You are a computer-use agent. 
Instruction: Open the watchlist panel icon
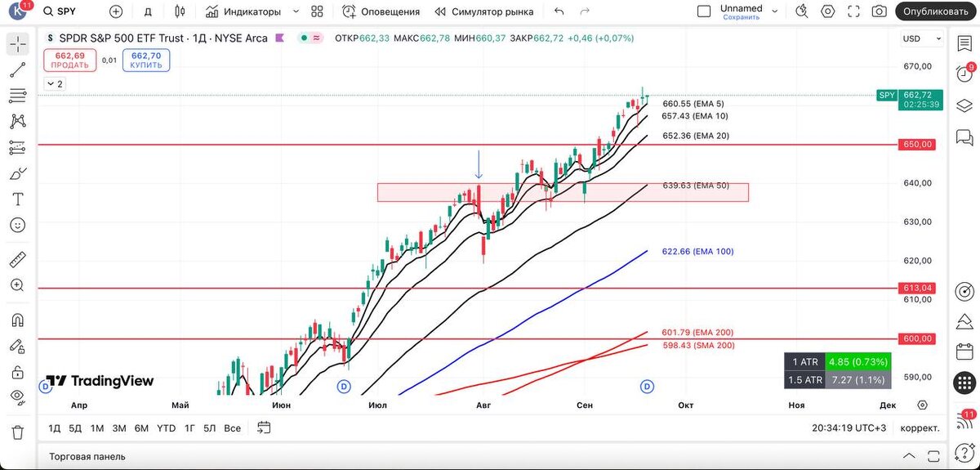click(x=964, y=44)
